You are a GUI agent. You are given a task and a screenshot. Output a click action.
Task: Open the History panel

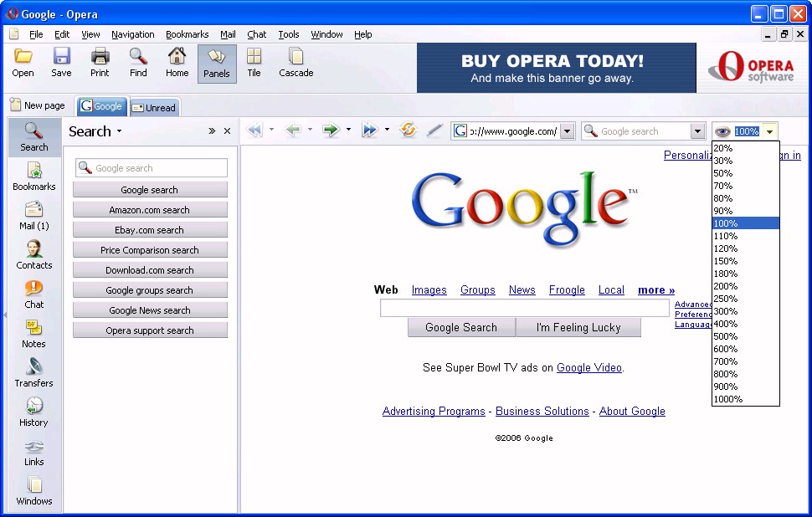34,412
